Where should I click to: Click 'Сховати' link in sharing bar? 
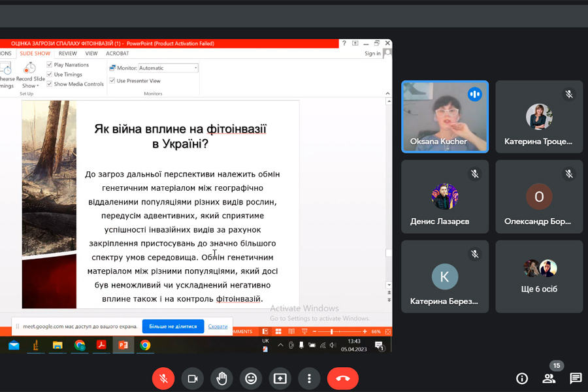pyautogui.click(x=218, y=327)
